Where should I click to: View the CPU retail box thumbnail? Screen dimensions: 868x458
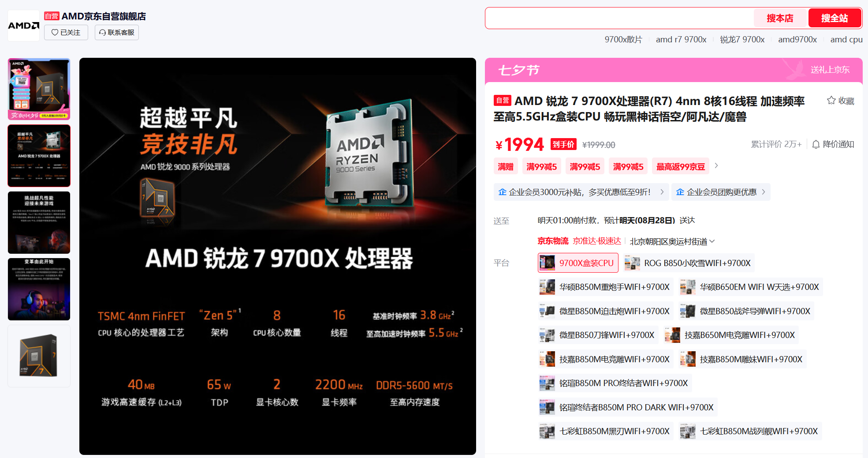(x=39, y=356)
